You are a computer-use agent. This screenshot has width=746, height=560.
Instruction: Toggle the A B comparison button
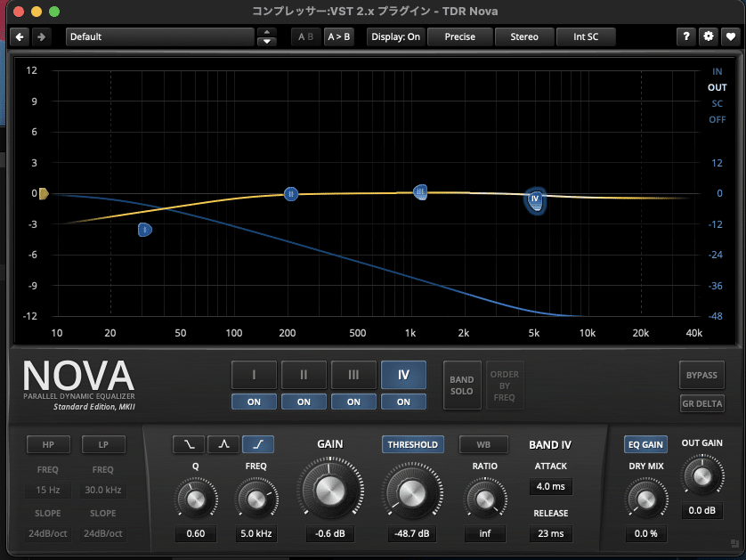(305, 37)
